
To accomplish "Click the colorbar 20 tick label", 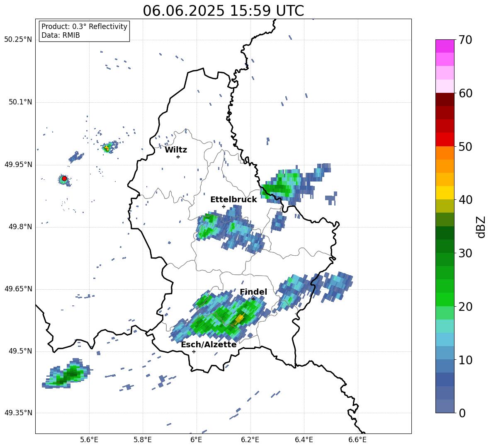I will point(465,307).
